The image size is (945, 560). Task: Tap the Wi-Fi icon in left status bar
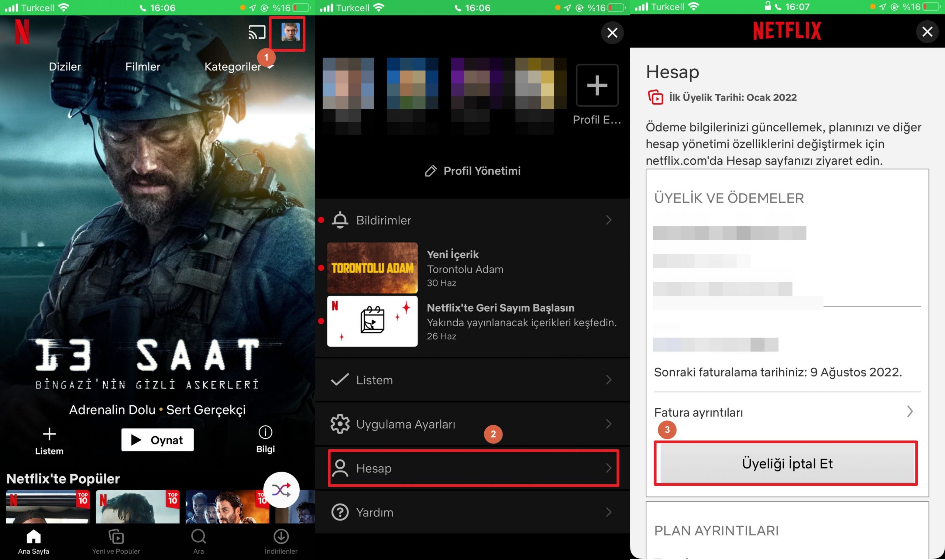(x=64, y=7)
